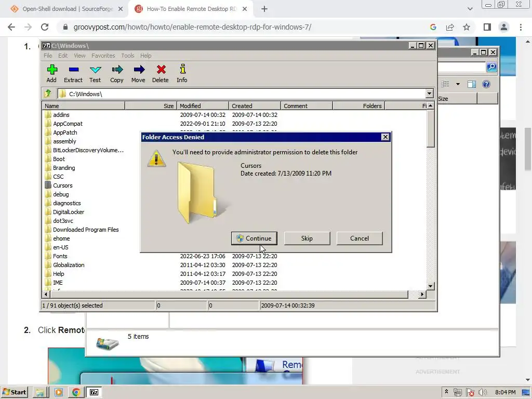The height and width of the screenshot is (399, 532).
Task: Click Cancel in the Folder Access Denied dialog
Action: point(360,238)
